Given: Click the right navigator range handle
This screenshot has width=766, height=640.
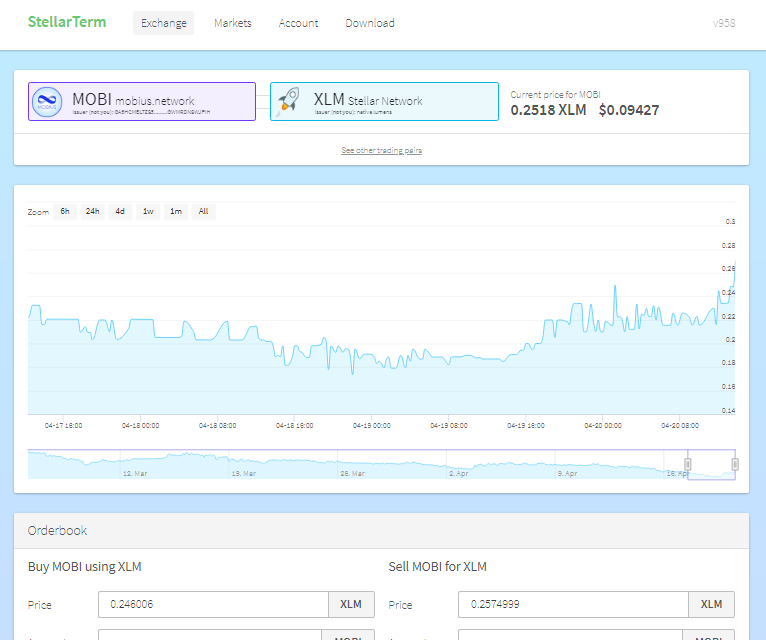Looking at the screenshot, I should (735, 464).
